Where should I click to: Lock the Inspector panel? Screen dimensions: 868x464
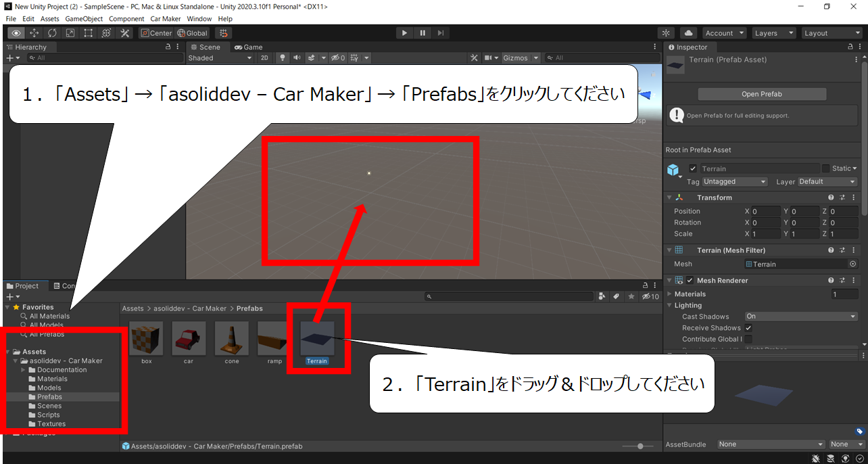pos(850,47)
